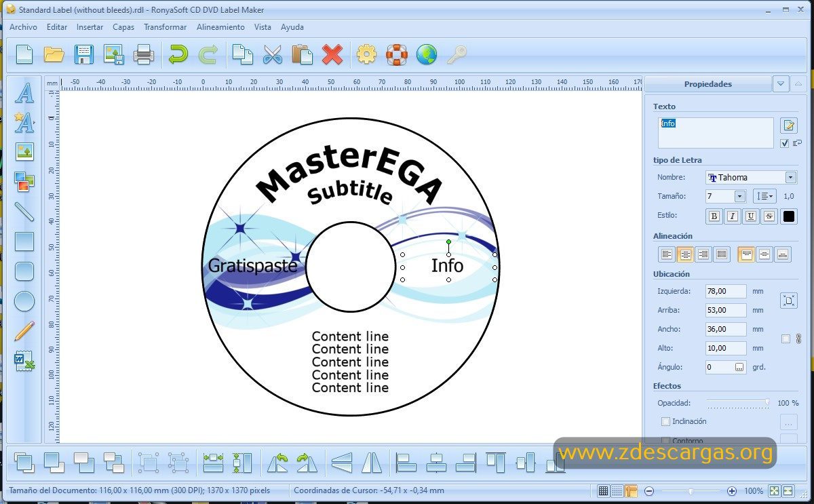
Task: Select the clipart shapes tool
Action: point(24,181)
